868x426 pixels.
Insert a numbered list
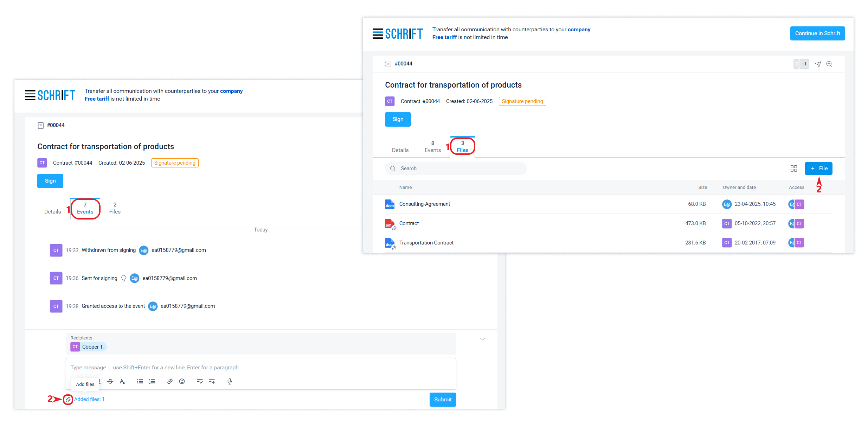[x=152, y=381]
